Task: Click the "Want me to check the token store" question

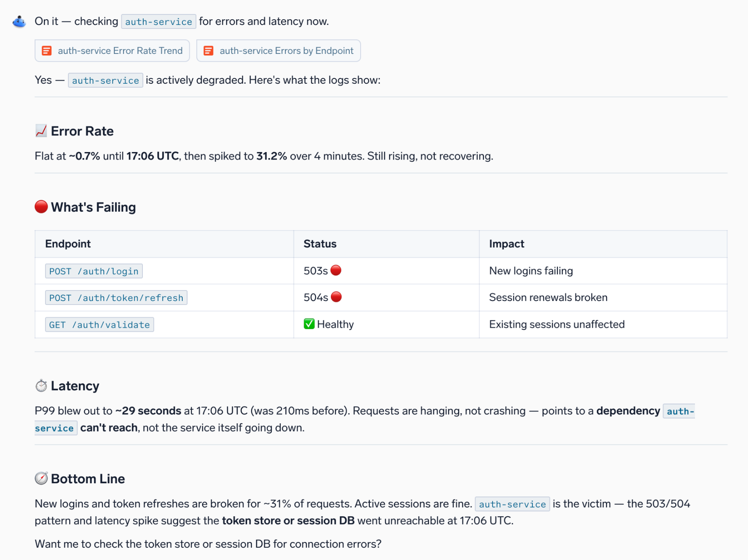Action: [x=208, y=544]
